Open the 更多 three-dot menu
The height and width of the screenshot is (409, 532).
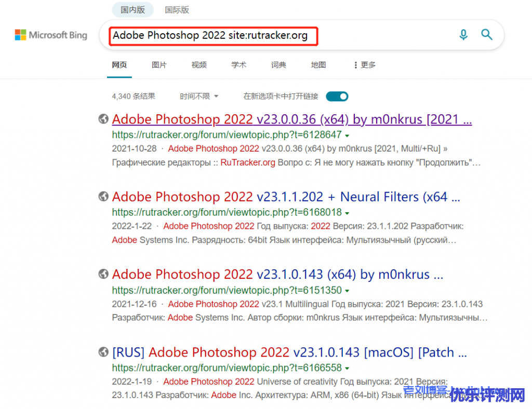point(364,65)
